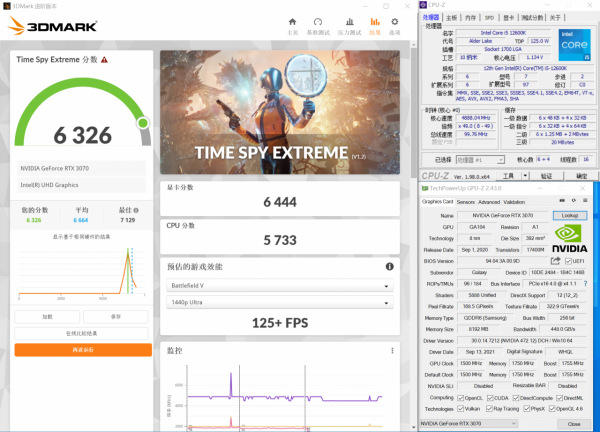Click the Intel Core i5 logo in CPU-Z
The image size is (600, 432).
(x=574, y=45)
